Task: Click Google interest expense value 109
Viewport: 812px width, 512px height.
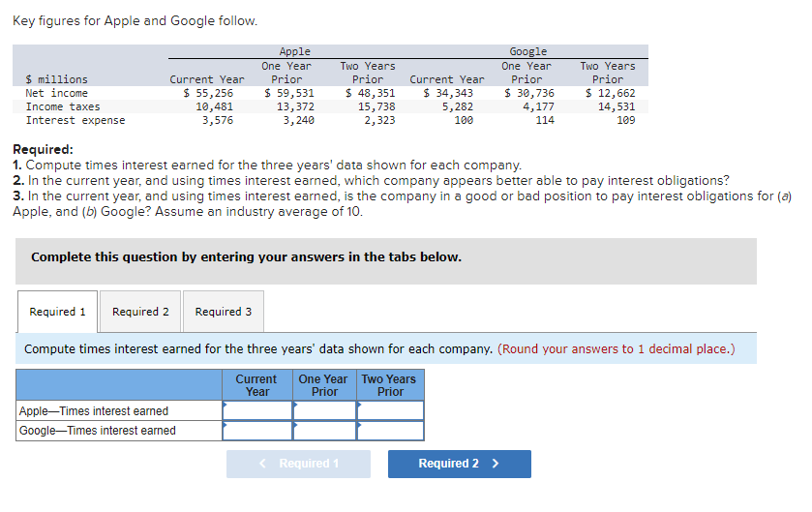Action: pyautogui.click(x=625, y=120)
